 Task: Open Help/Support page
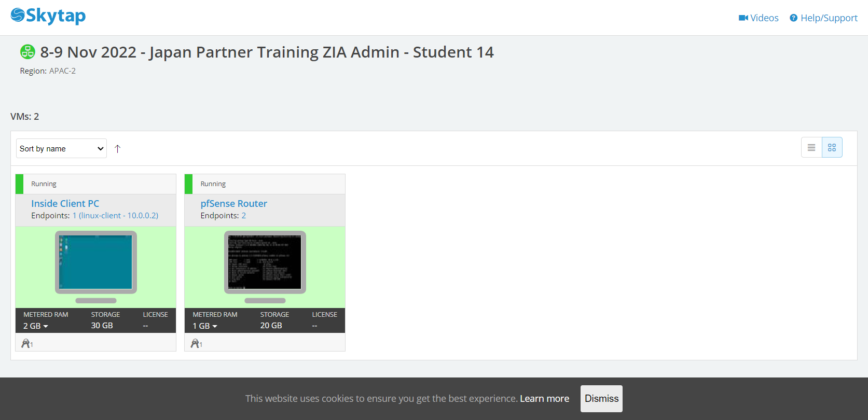point(823,18)
